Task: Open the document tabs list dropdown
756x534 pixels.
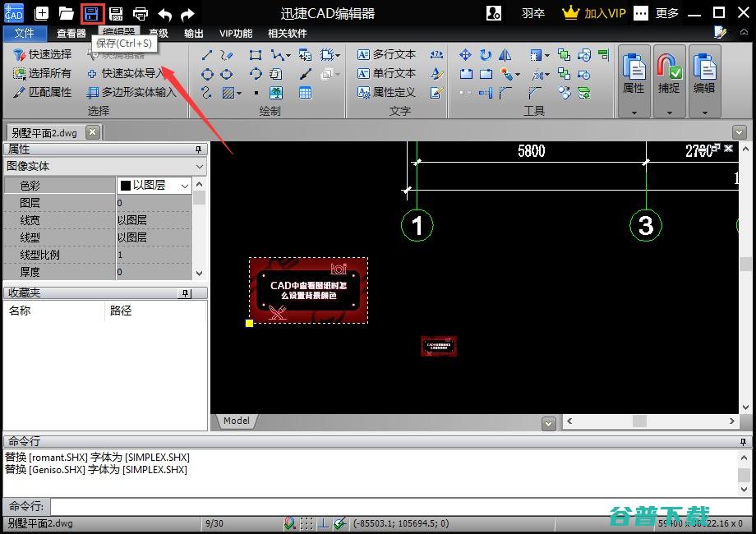Action: pyautogui.click(x=739, y=131)
